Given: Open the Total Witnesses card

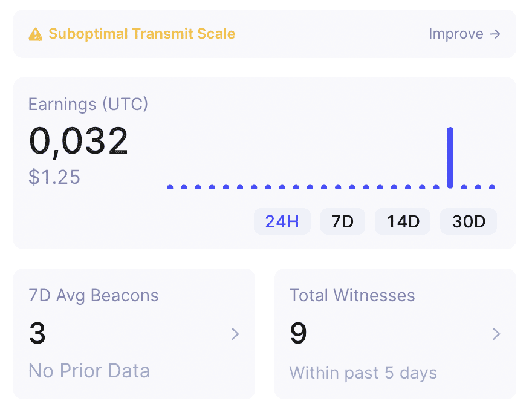Looking at the screenshot, I should point(395,334).
